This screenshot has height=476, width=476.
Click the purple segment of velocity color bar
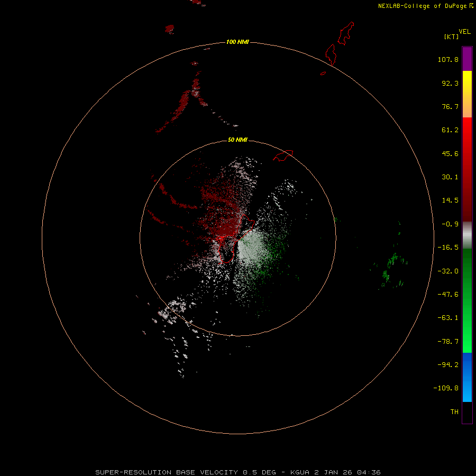(x=467, y=59)
